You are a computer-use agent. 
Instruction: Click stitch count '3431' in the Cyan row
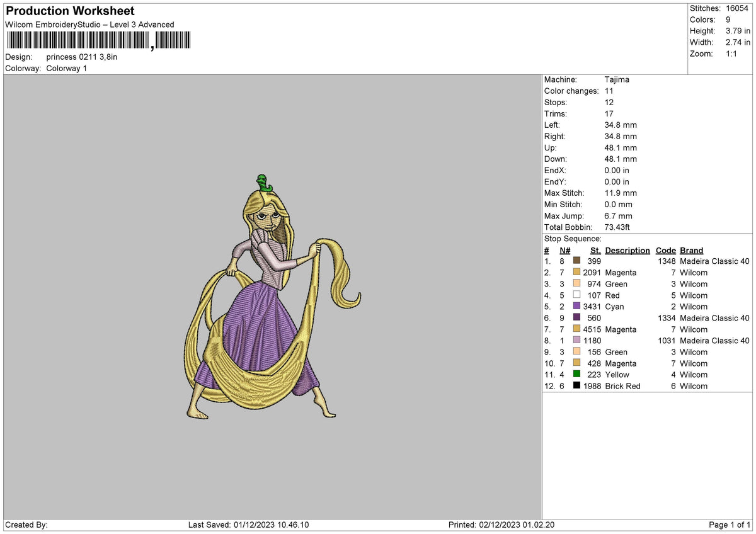592,307
